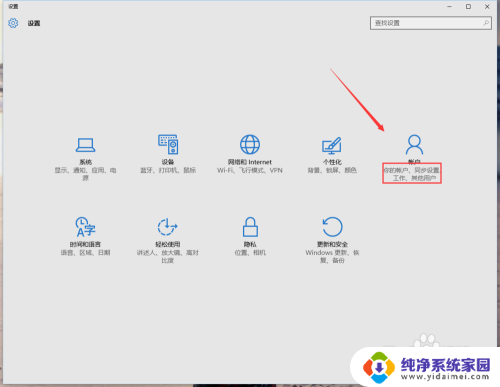Open the Personalization (个性化) monitor-and-pen icon

[332, 146]
